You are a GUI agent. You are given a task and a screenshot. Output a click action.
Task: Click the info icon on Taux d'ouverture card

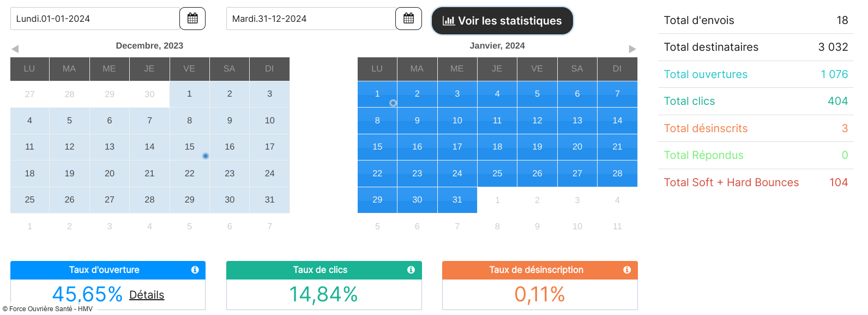point(195,270)
